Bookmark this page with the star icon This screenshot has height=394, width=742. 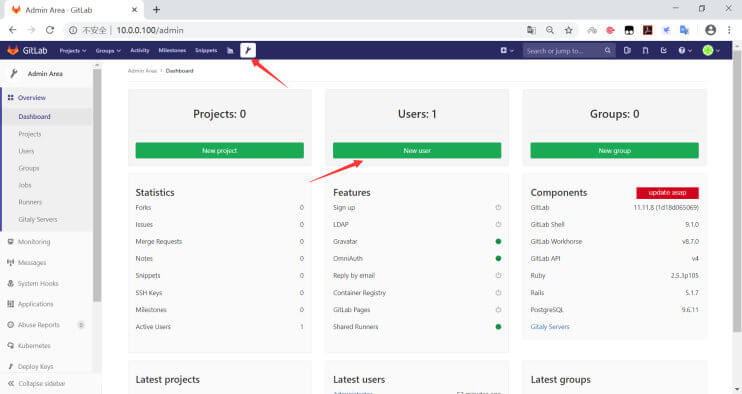(568, 30)
